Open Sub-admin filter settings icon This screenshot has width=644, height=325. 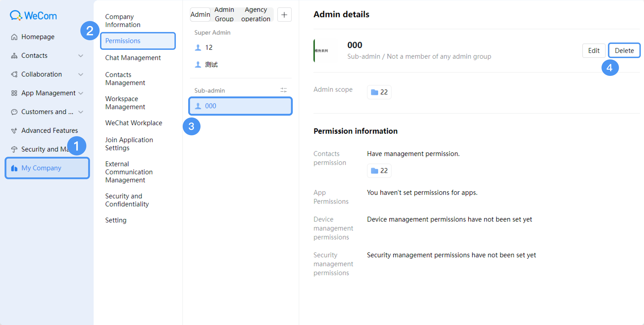coord(283,90)
